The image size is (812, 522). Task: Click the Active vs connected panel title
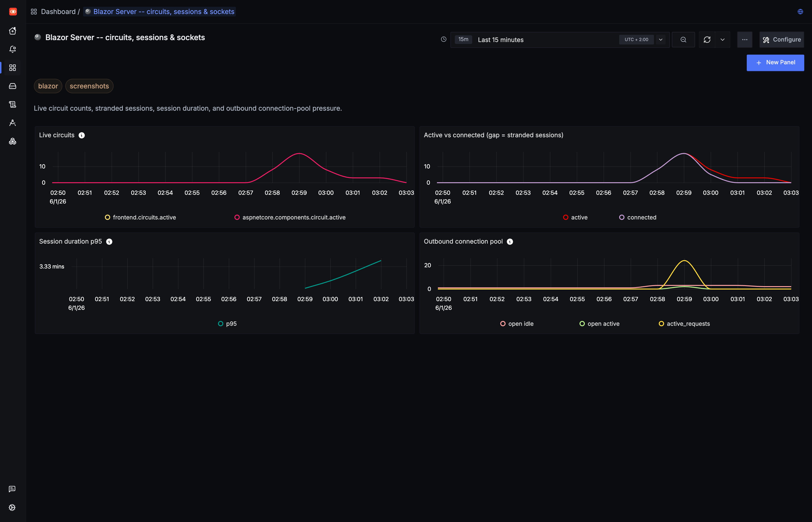click(493, 135)
